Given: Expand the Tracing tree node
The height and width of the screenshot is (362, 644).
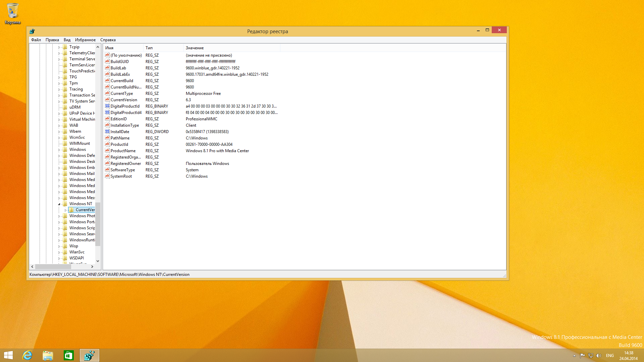Looking at the screenshot, I should coord(59,89).
